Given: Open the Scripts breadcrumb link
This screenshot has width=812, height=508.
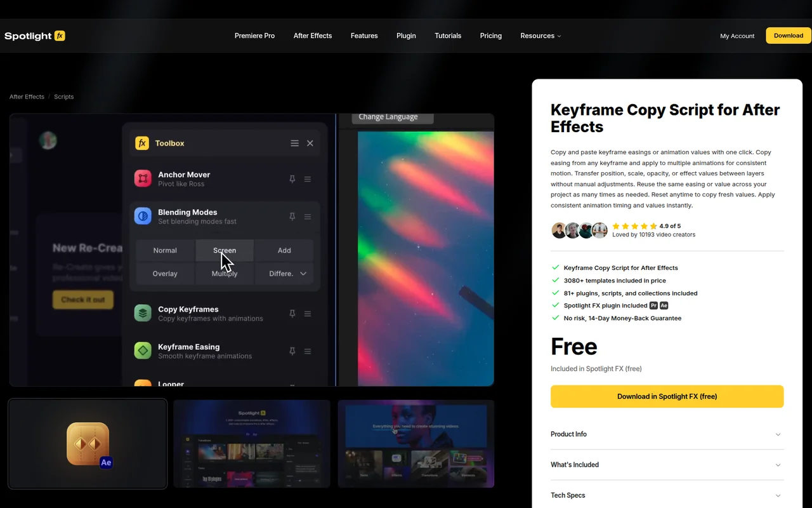Looking at the screenshot, I should pyautogui.click(x=63, y=97).
